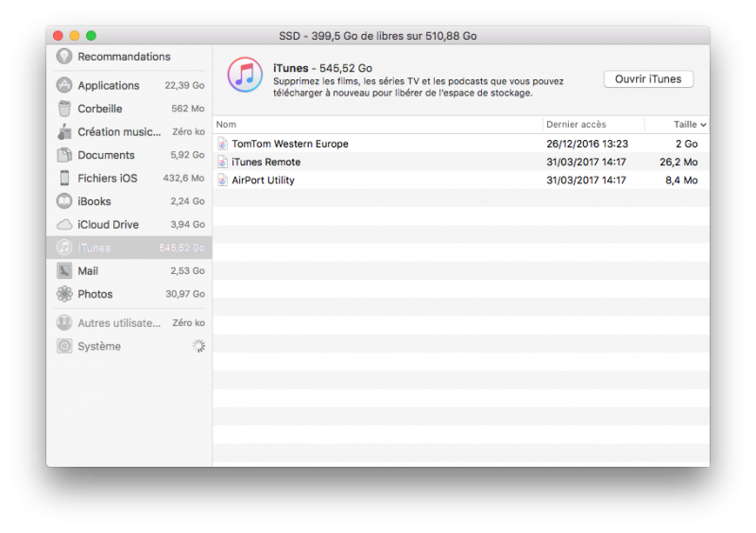Select Photos label in sidebar
Viewport: 756px width, 533px height.
[x=95, y=294]
